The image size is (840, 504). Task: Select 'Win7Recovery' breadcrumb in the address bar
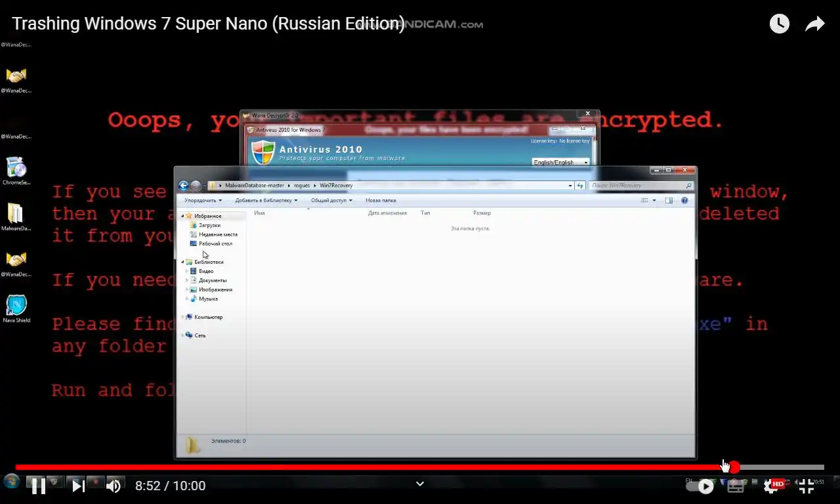(336, 186)
